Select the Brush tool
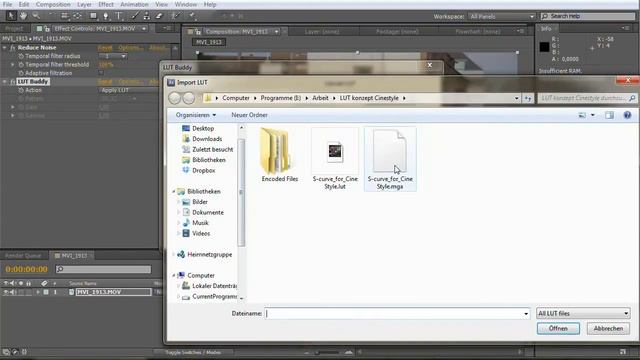Image resolution: width=640 pixels, height=360 pixels. point(135,16)
